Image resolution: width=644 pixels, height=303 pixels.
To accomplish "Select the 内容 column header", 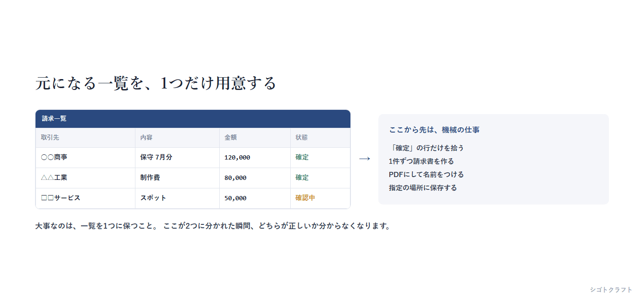I will (177, 138).
